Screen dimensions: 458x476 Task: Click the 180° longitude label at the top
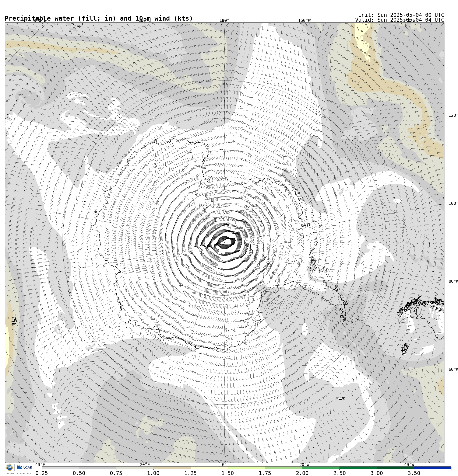coord(224,20)
